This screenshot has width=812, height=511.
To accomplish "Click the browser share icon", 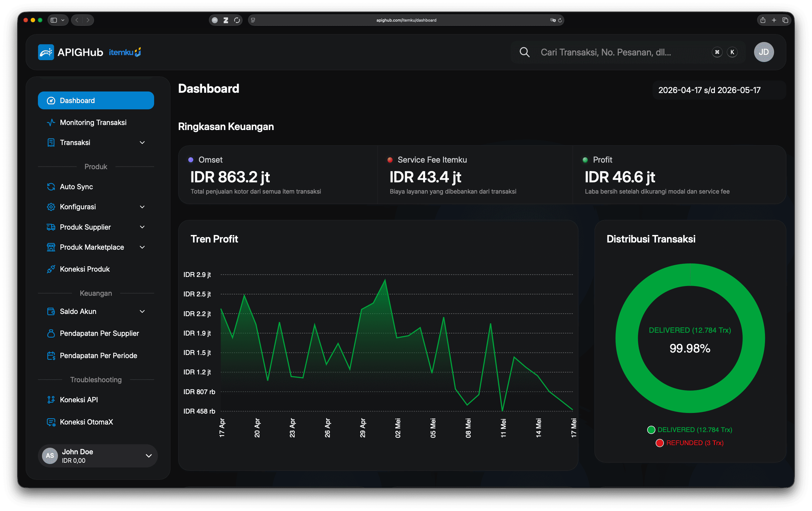I will [x=763, y=20].
